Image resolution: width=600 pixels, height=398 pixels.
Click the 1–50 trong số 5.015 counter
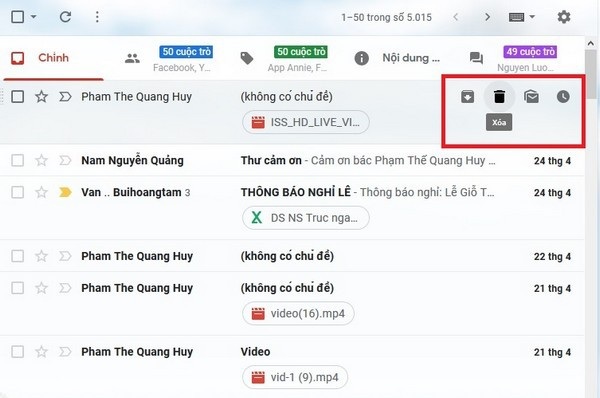tap(386, 17)
